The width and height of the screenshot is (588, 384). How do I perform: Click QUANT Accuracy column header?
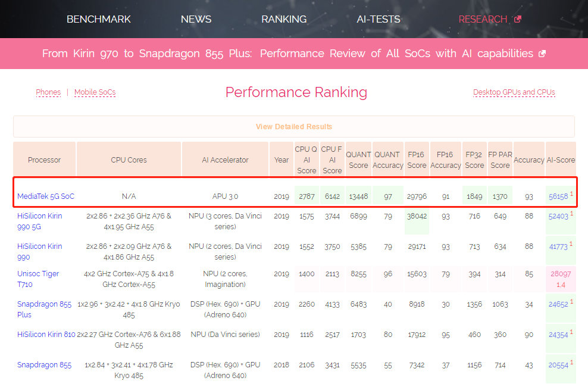tap(388, 160)
